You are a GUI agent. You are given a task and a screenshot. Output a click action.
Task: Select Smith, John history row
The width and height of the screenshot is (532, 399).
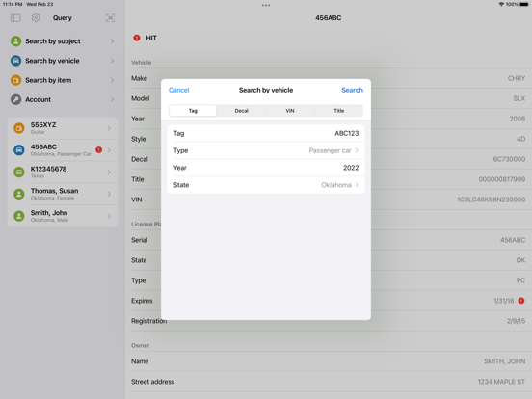pos(63,216)
